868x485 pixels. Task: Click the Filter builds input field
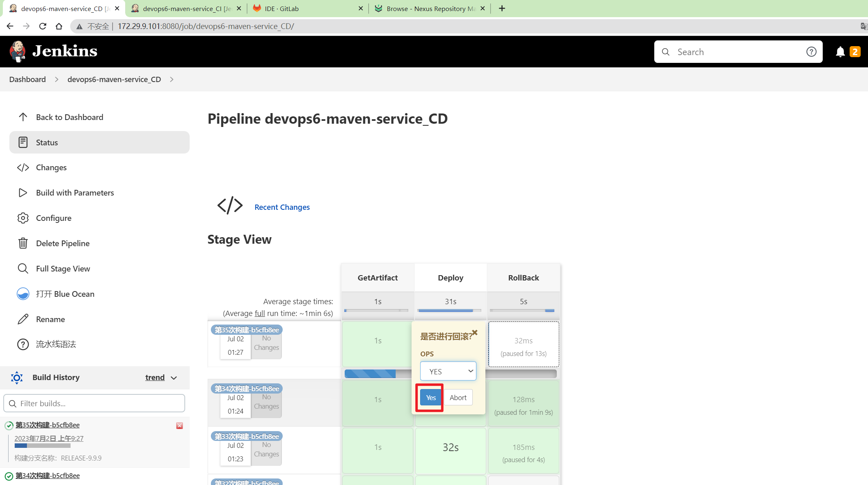(94, 403)
